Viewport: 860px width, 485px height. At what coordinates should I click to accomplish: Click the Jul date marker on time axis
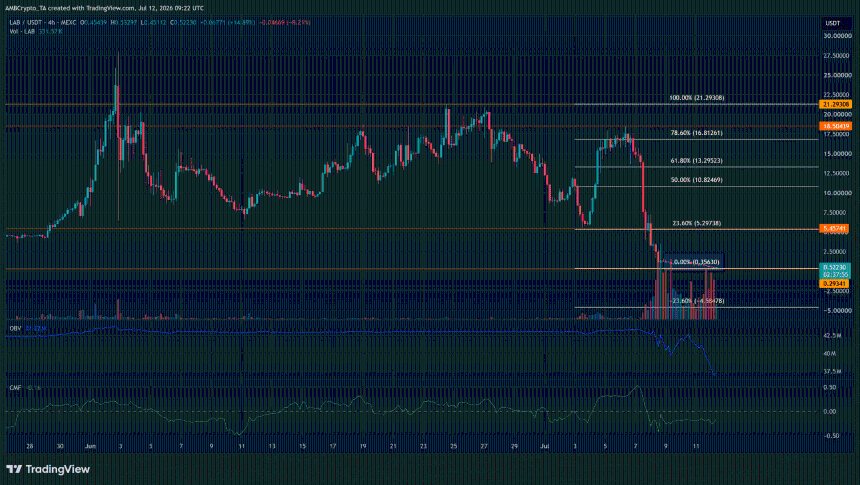point(545,447)
